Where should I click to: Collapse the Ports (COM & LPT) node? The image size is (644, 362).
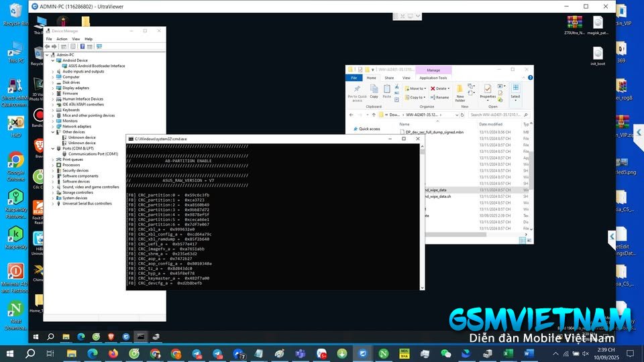53,149
